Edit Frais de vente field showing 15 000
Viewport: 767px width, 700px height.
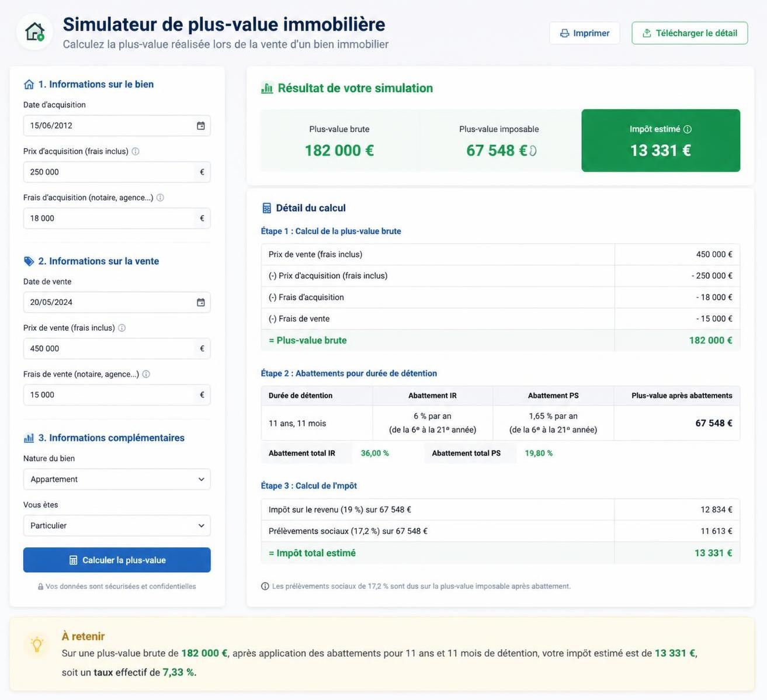pos(117,394)
